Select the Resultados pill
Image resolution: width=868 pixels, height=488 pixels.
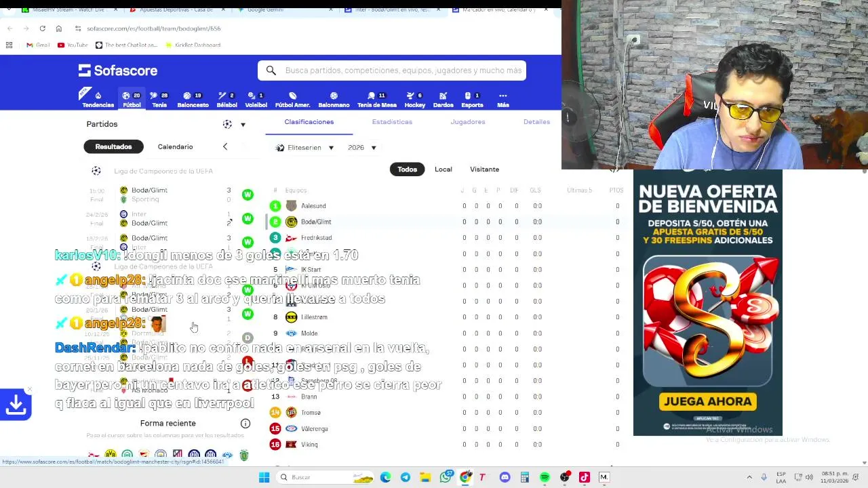(113, 146)
